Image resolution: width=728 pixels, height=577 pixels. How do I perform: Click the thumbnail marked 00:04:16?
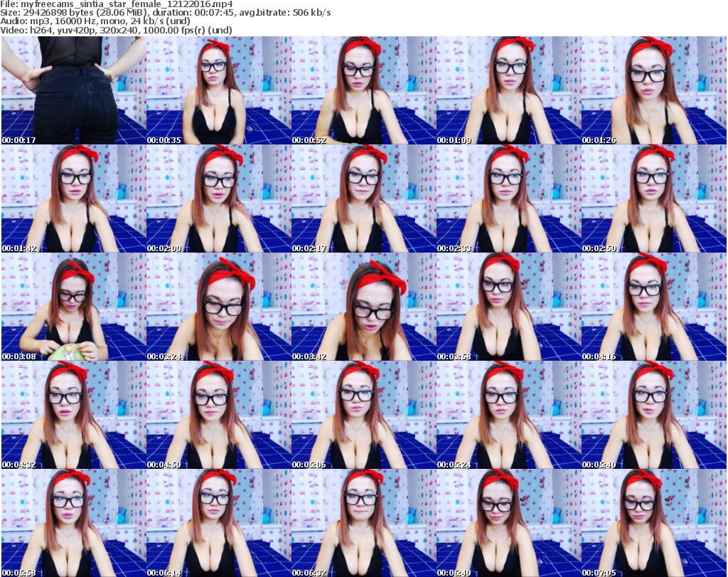(654, 307)
